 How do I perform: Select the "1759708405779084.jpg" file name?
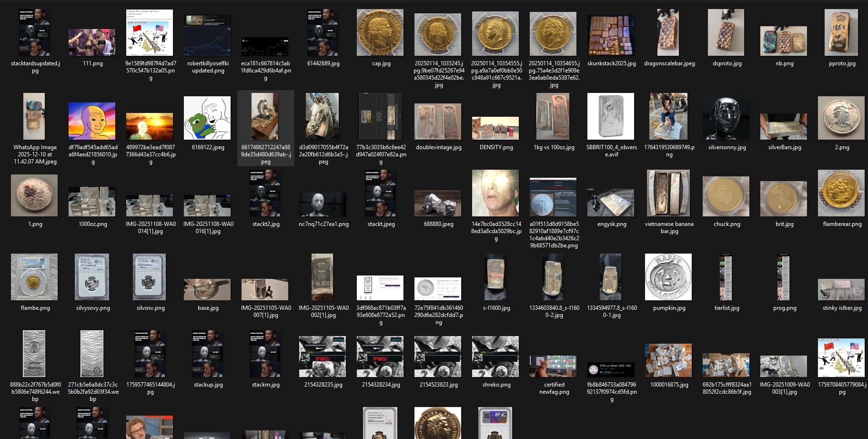pyautogui.click(x=842, y=388)
